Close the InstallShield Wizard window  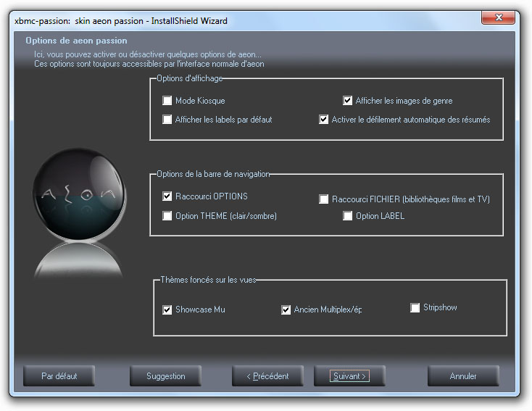coord(498,19)
